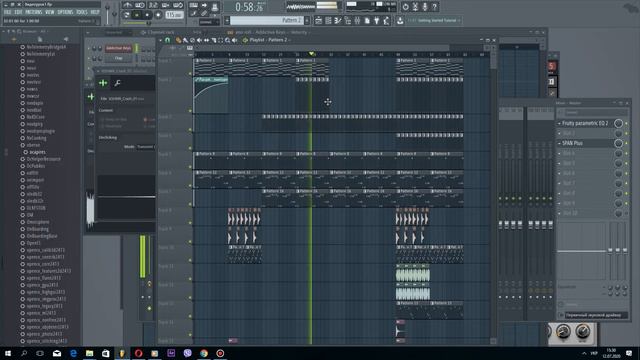Select the playlist Delete tool

(x=192, y=40)
